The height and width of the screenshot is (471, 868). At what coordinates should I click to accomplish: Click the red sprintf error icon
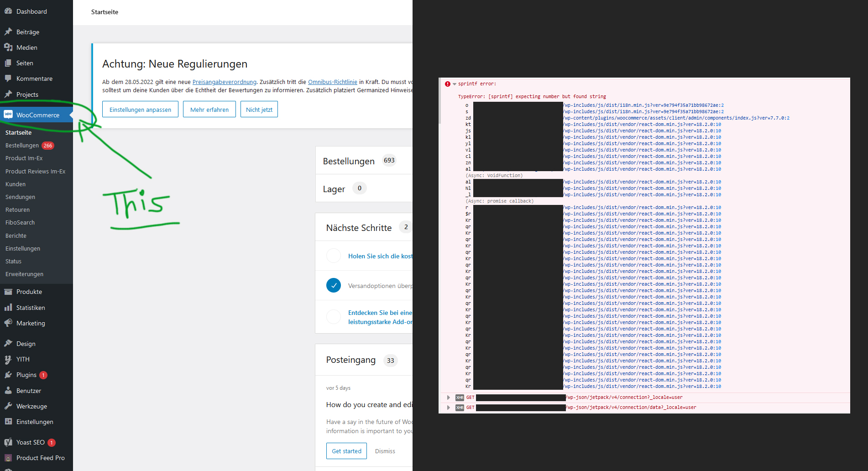pos(448,84)
